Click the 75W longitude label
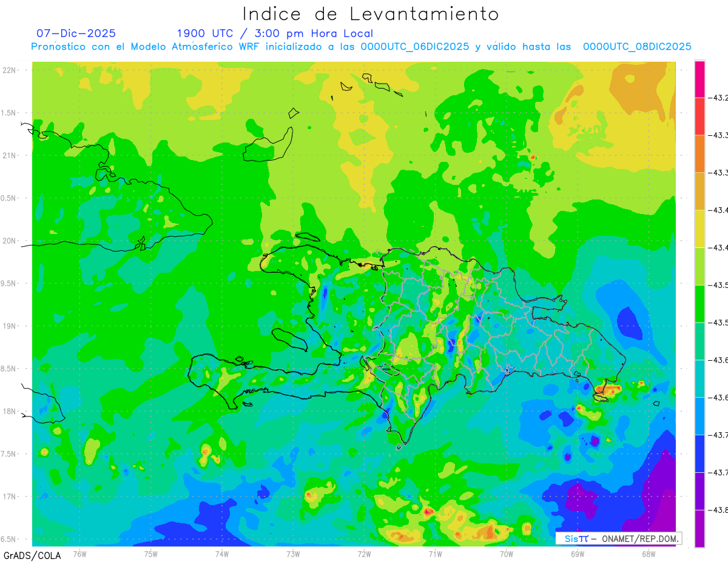Viewport: 728px width, 562px height. (151, 554)
